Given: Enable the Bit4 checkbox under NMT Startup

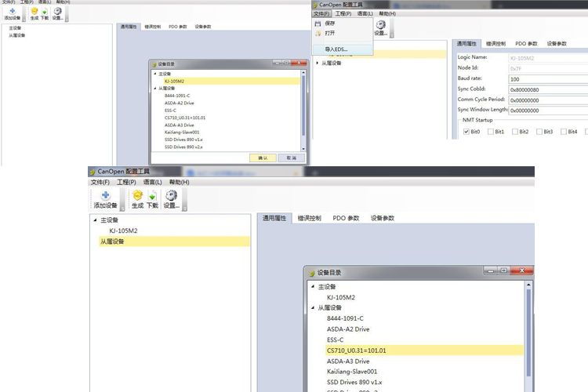Looking at the screenshot, I should point(563,132).
